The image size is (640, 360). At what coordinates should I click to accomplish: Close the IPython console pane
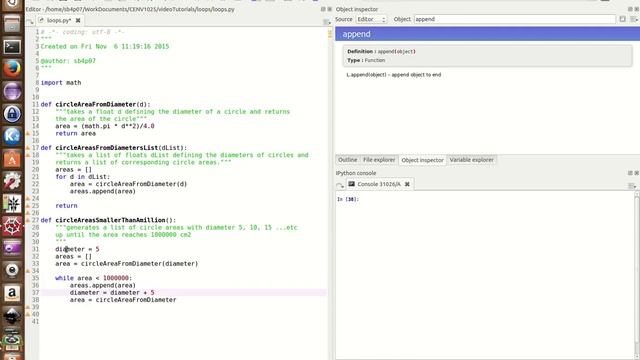point(636,173)
